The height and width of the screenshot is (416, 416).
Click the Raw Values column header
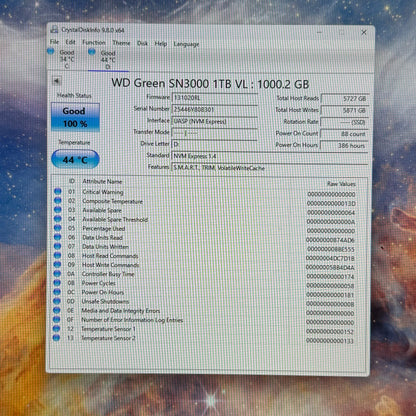tap(341, 184)
